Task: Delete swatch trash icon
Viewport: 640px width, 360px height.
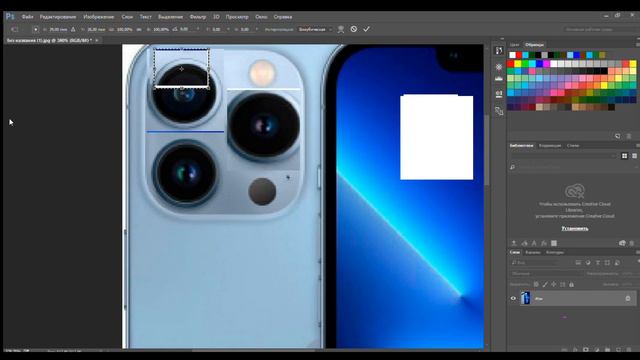Action: pyautogui.click(x=629, y=136)
